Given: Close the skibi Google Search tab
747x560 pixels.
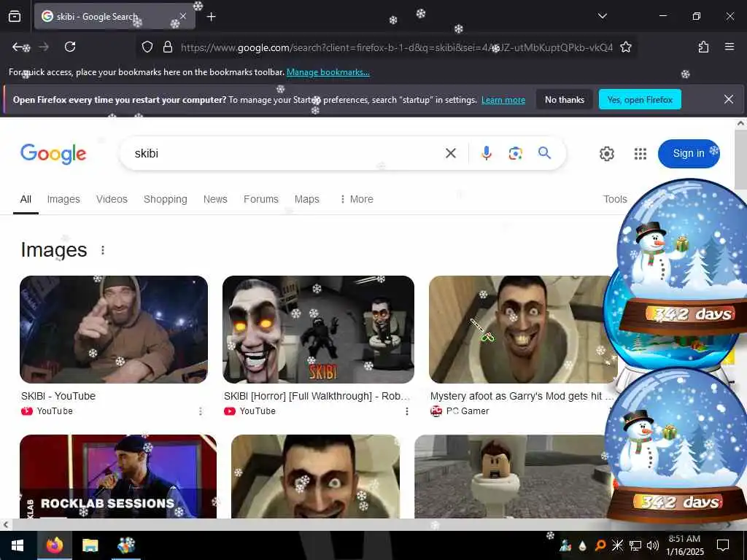Looking at the screenshot, I should click(x=183, y=16).
